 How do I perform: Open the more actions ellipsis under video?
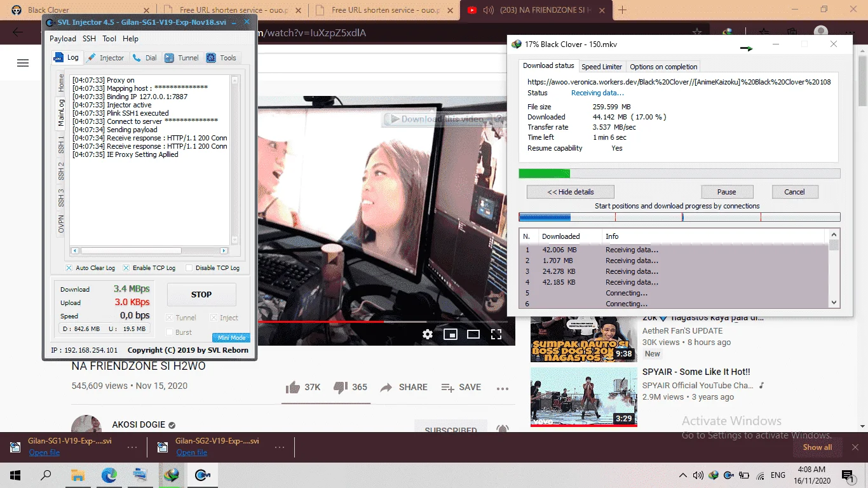click(x=503, y=388)
